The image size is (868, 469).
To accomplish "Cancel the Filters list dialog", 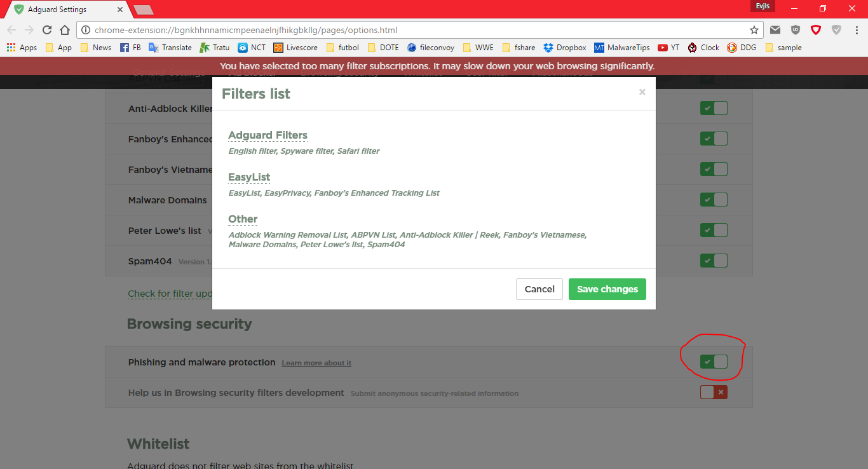I will click(539, 289).
